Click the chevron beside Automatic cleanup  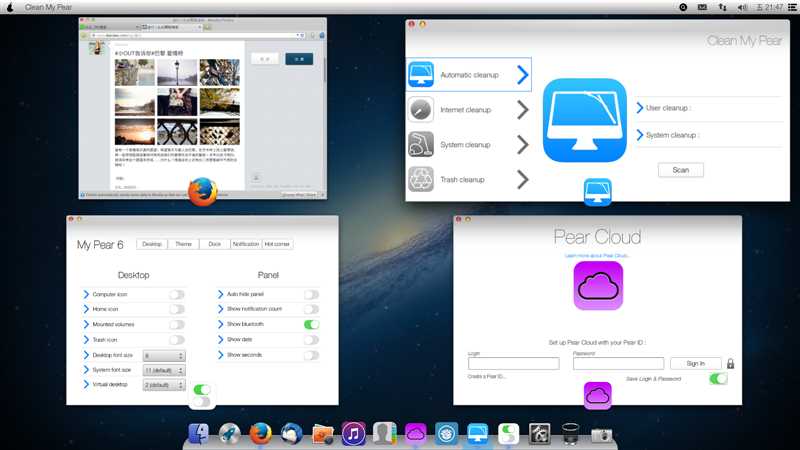click(x=522, y=74)
